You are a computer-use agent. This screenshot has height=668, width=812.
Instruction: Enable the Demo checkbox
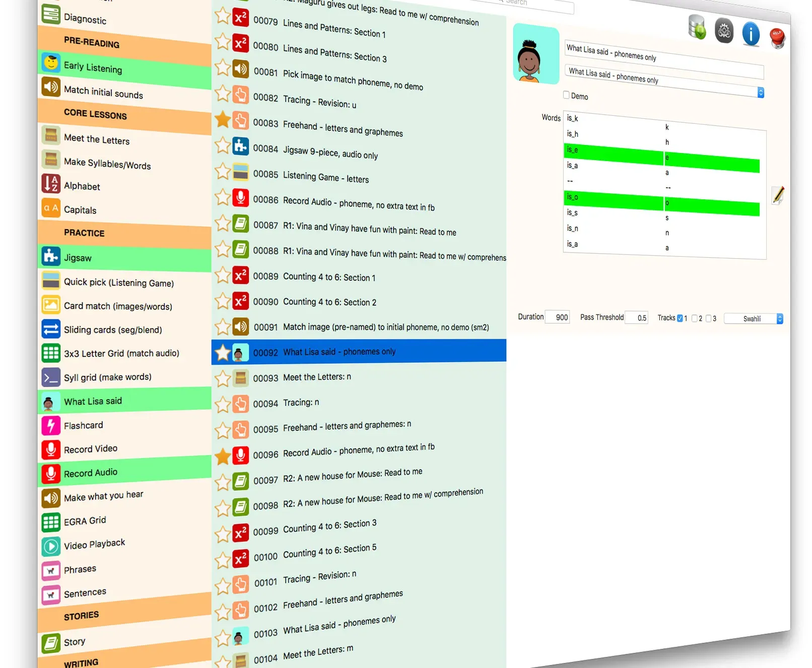pos(566,95)
